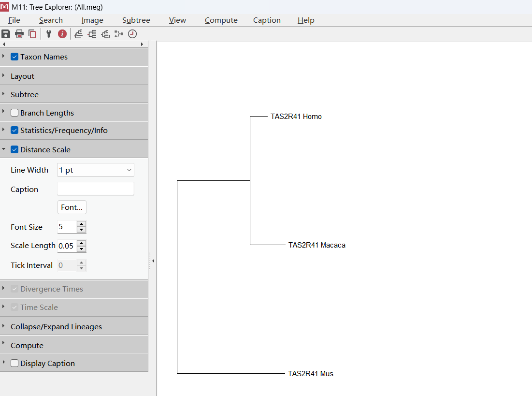Screen dimensions: 532x396
Task: Expand the Statistics/Frequency/Info section
Action: (x=3, y=129)
